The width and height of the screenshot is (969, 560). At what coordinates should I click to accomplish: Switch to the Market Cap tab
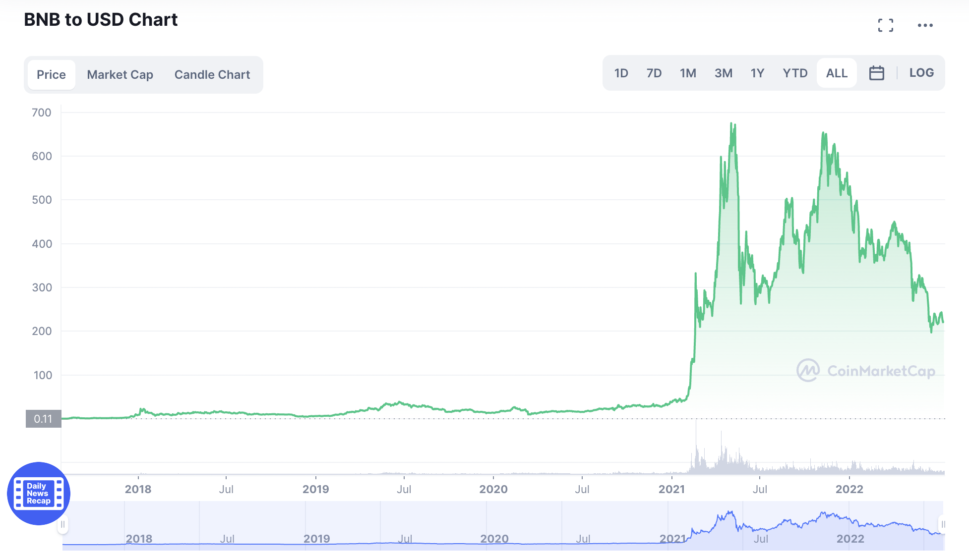coord(120,75)
